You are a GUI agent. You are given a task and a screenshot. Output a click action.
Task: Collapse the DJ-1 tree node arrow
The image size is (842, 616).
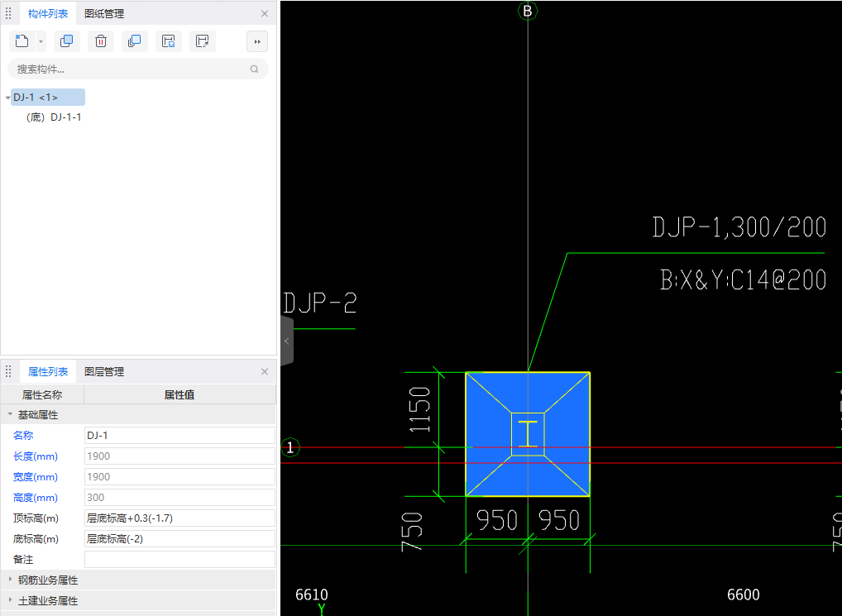[x=7, y=98]
